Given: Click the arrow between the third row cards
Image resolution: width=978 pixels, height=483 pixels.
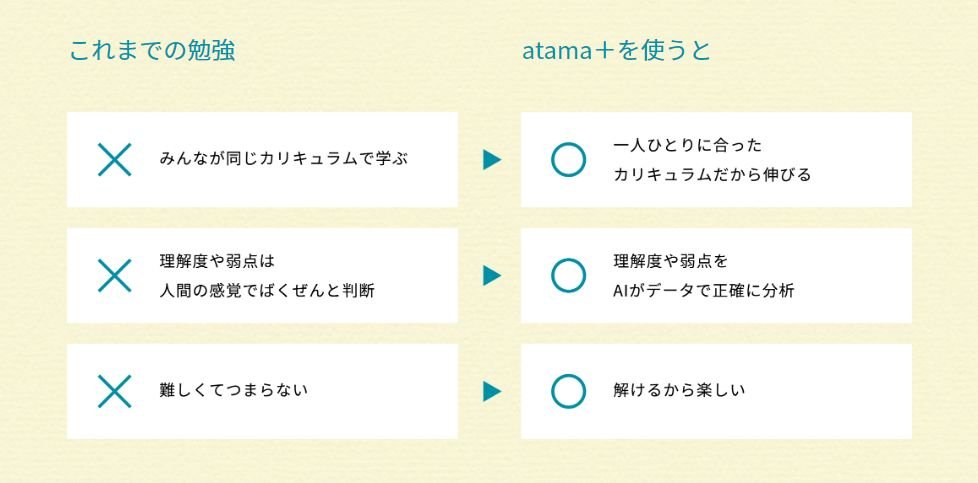Looking at the screenshot, I should [x=490, y=391].
